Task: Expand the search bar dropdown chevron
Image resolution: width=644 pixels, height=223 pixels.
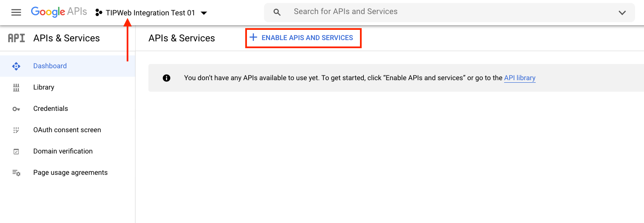Action: click(x=622, y=13)
